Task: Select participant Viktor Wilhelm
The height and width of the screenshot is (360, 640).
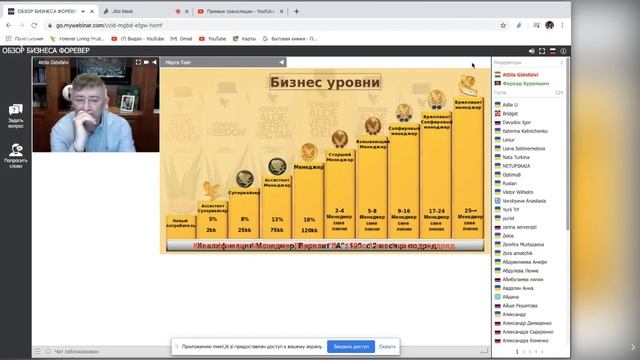Action: coord(518,192)
